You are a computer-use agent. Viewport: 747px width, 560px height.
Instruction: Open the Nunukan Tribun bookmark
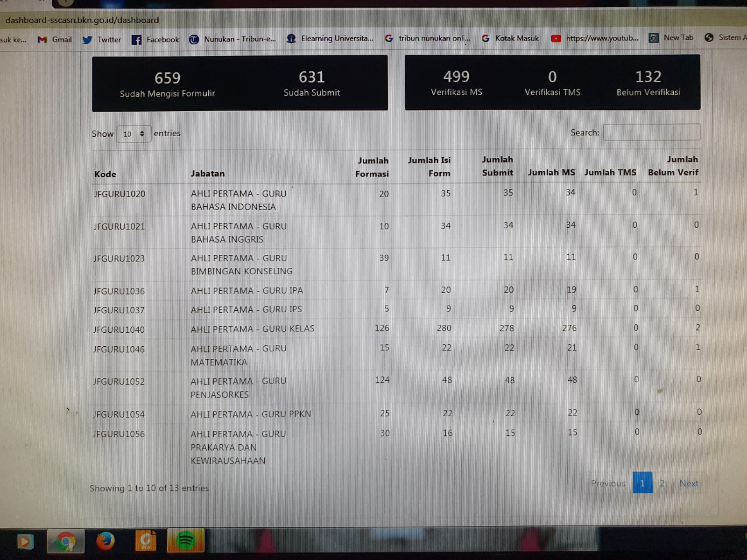pyautogui.click(x=233, y=39)
